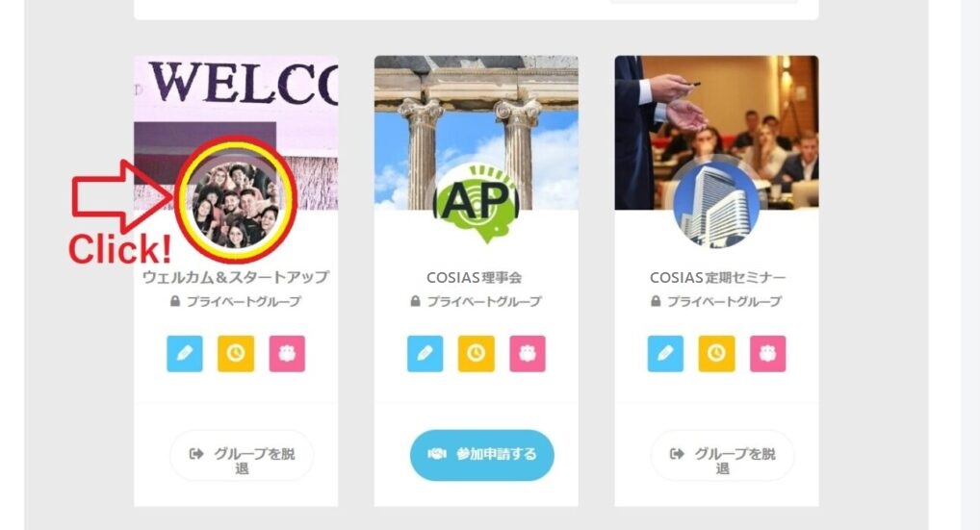Click blue pencil icon under ウェルカム&スタートアップ

[185, 354]
